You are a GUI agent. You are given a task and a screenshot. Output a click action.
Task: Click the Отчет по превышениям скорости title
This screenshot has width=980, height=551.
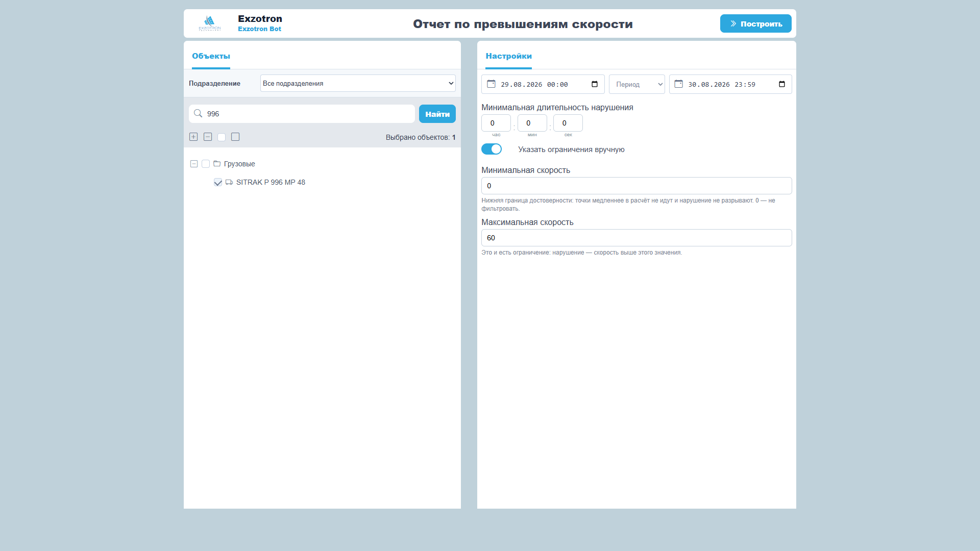[523, 24]
